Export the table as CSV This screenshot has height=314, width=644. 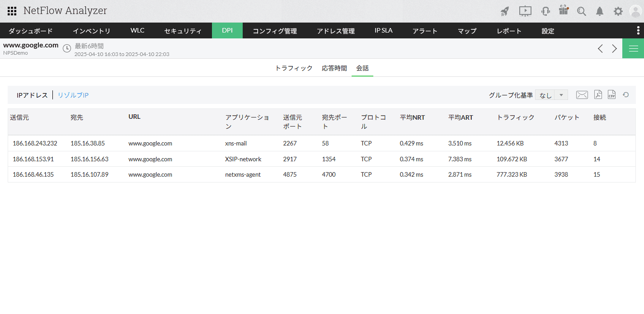pyautogui.click(x=611, y=94)
